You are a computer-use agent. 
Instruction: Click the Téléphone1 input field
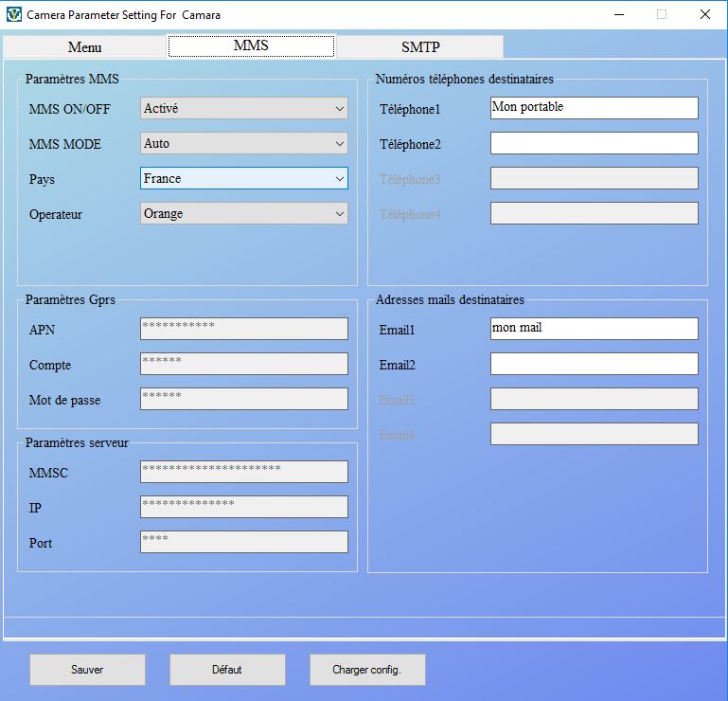click(595, 108)
